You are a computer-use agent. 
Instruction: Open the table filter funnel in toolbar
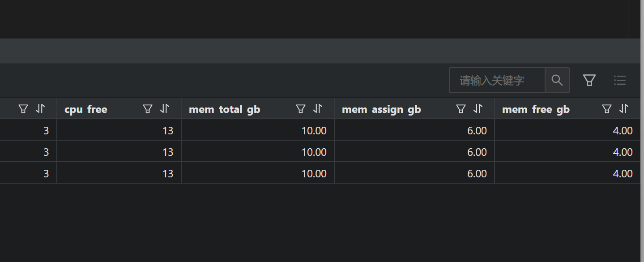pyautogui.click(x=589, y=80)
